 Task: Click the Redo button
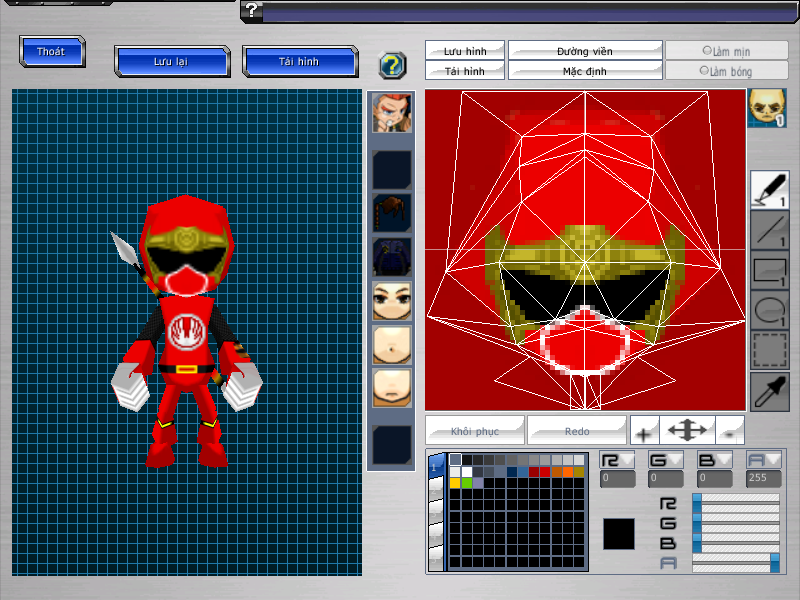point(577,431)
